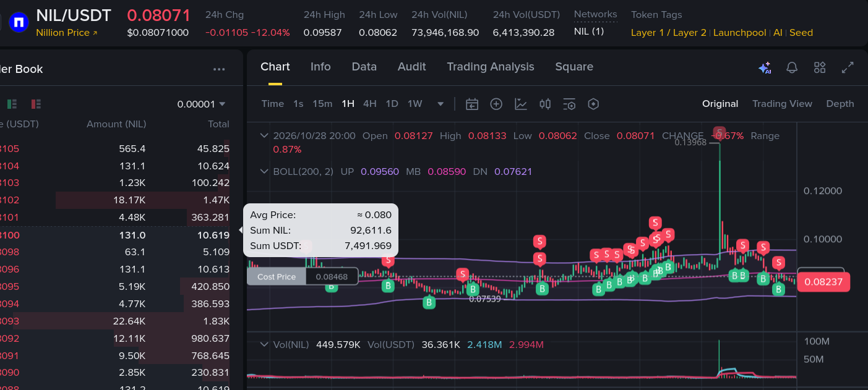Click order book row with amount 4.48K
Screen dimensions: 868x390
pos(115,218)
